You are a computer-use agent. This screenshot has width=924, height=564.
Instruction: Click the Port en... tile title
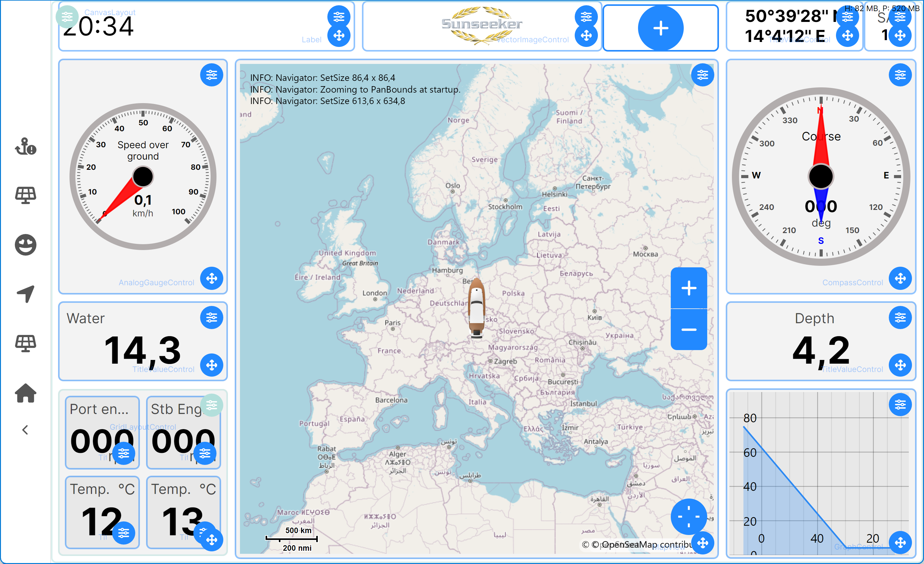(99, 409)
